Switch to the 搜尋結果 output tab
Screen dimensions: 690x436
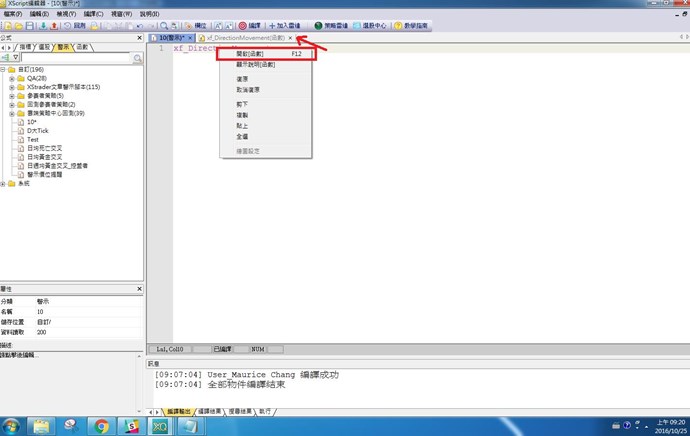tap(240, 412)
